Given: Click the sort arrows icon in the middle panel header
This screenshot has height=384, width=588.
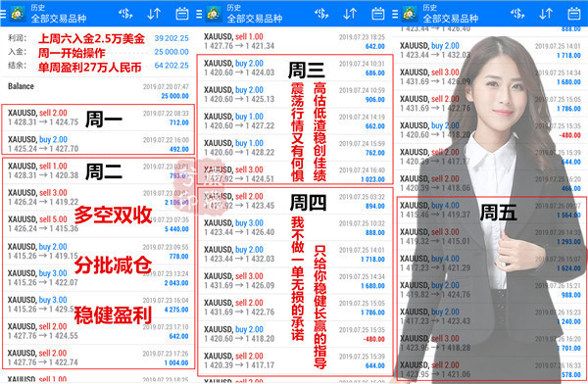Looking at the screenshot, I should pos(350,14).
